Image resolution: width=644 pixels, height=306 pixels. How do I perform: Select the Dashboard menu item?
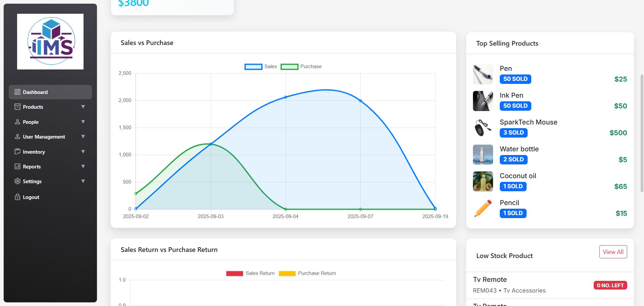tap(35, 92)
